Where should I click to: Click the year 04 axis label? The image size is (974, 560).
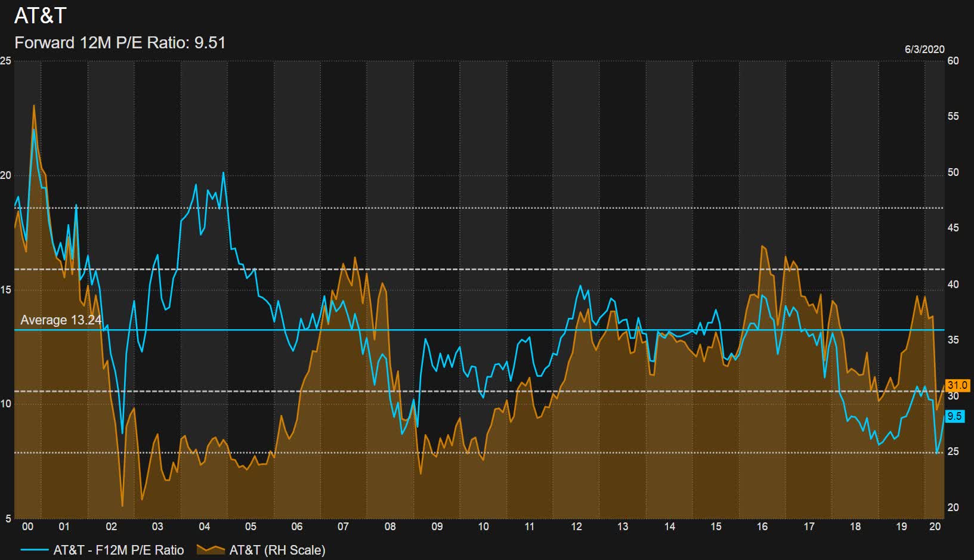click(205, 527)
